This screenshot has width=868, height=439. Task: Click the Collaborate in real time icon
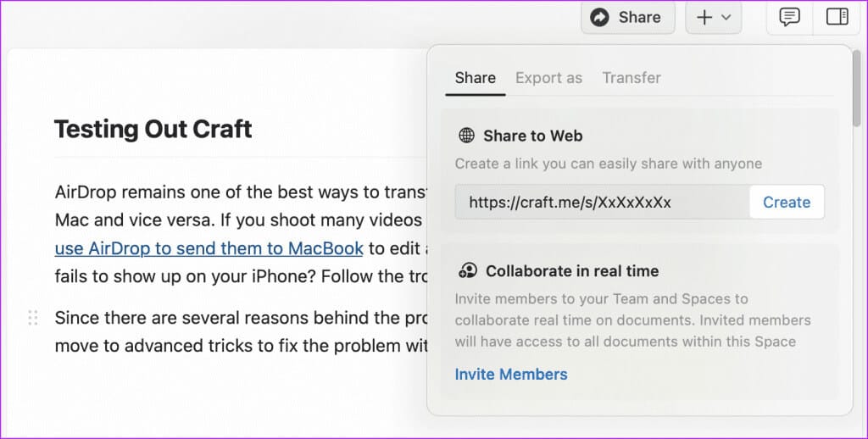468,270
